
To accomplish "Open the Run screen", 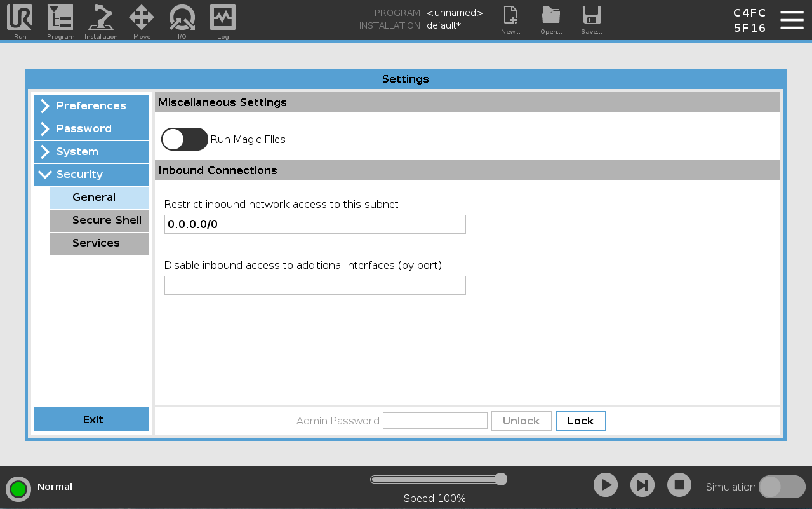I will [19, 20].
